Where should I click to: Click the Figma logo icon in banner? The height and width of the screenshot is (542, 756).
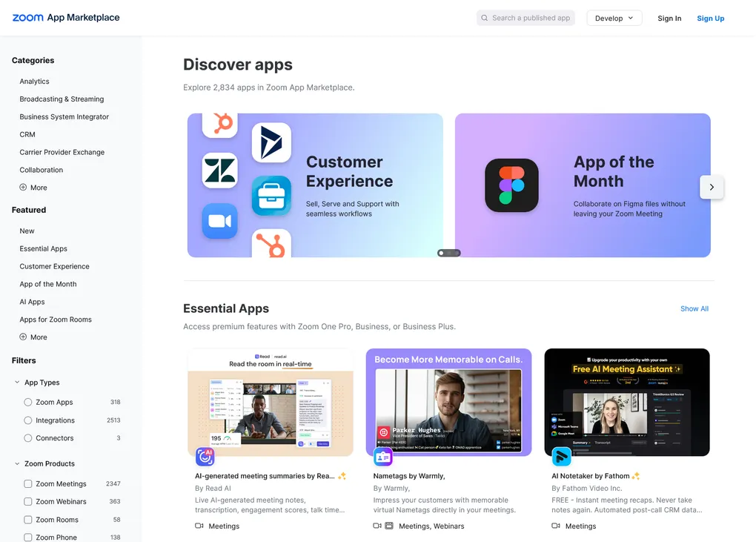pyautogui.click(x=511, y=185)
